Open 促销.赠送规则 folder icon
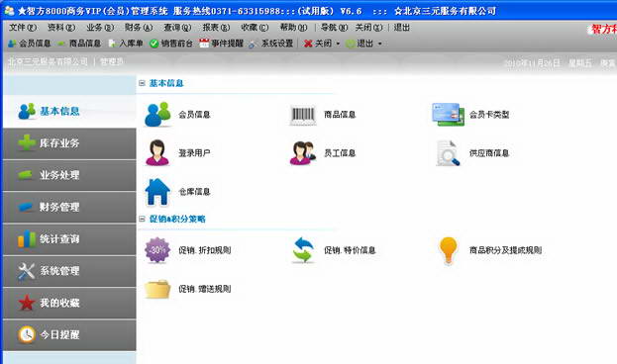Screen dimensions: 617x364 (x=157, y=289)
